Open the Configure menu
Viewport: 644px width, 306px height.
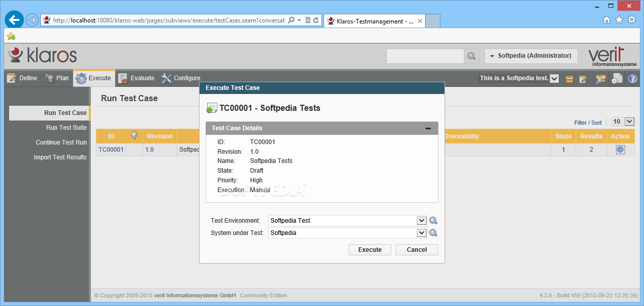pos(181,78)
